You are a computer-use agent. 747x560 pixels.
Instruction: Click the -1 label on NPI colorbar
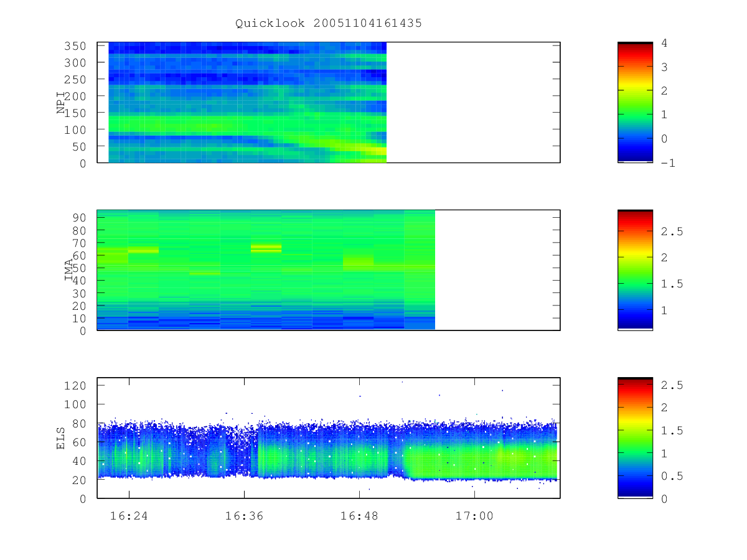coord(668,163)
